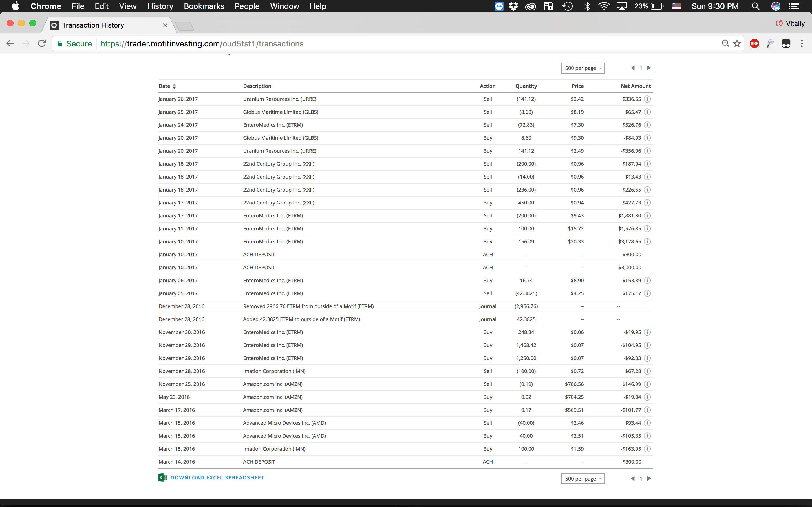Click info icon for January 26 URRE sale
Image resolution: width=812 pixels, height=507 pixels.
click(x=647, y=99)
